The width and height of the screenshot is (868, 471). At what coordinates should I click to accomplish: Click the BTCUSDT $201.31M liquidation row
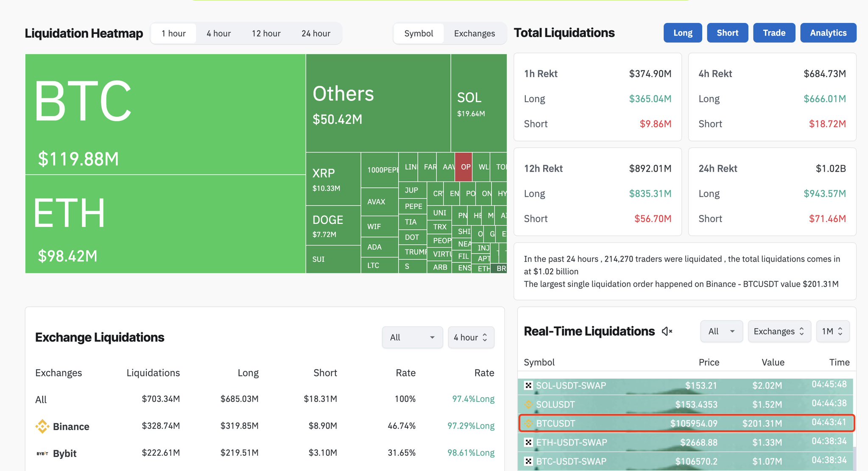click(x=686, y=423)
